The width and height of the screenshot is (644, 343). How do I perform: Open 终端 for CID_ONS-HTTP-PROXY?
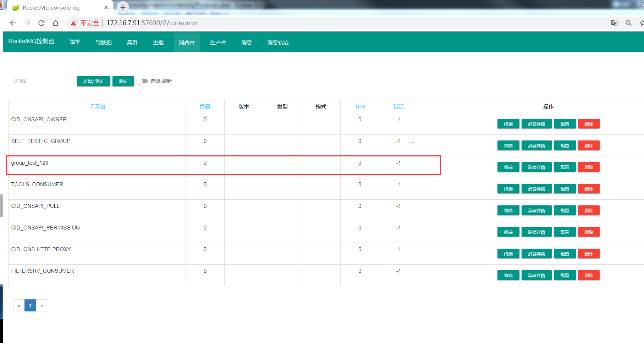coord(508,254)
